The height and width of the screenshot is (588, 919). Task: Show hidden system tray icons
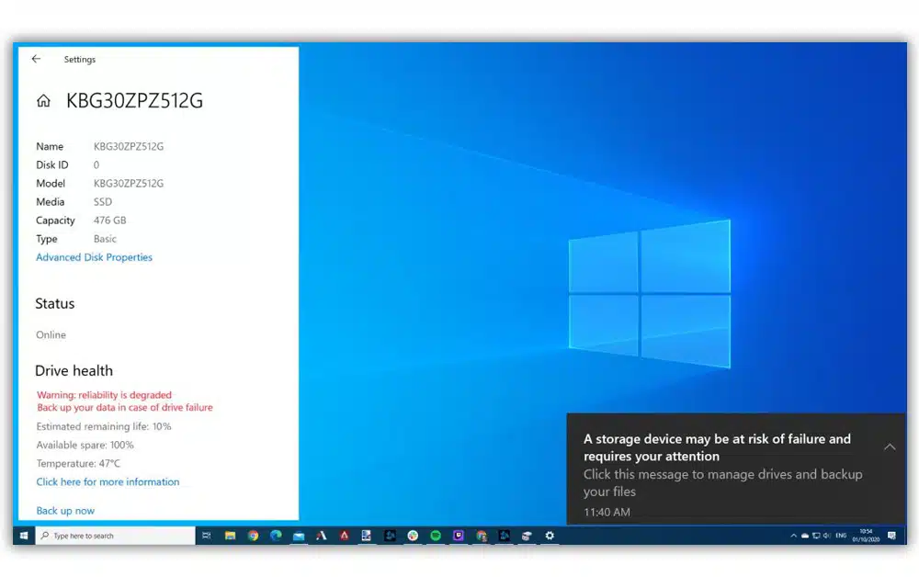[x=794, y=536]
